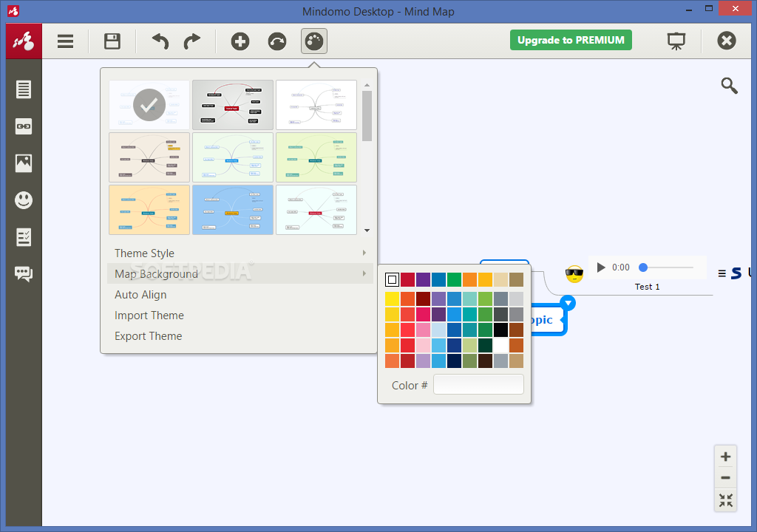This screenshot has height=532, width=757.
Task: Select the dark gray theme thumbnail
Action: point(233,105)
